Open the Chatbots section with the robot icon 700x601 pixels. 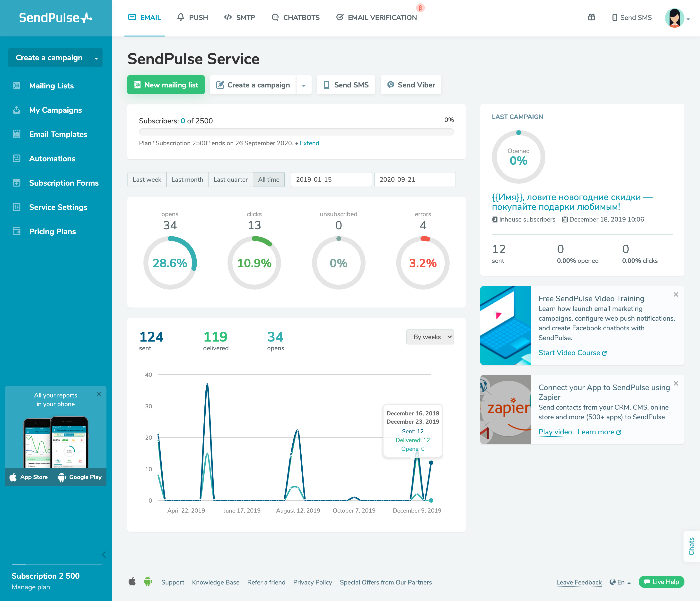pos(295,17)
